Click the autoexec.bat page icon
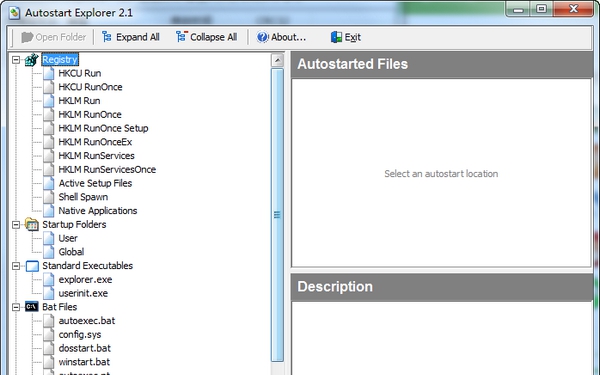Screen dimensions: 600x375 (49, 321)
